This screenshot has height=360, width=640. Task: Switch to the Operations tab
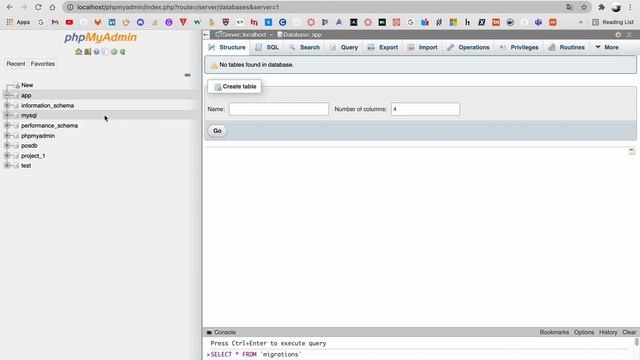click(468, 47)
